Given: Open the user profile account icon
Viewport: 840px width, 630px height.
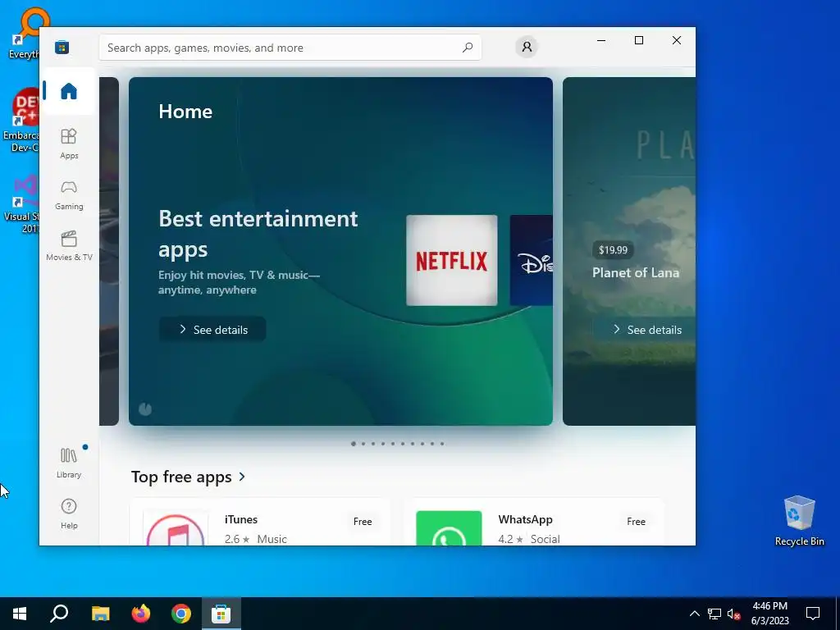Looking at the screenshot, I should click(527, 47).
